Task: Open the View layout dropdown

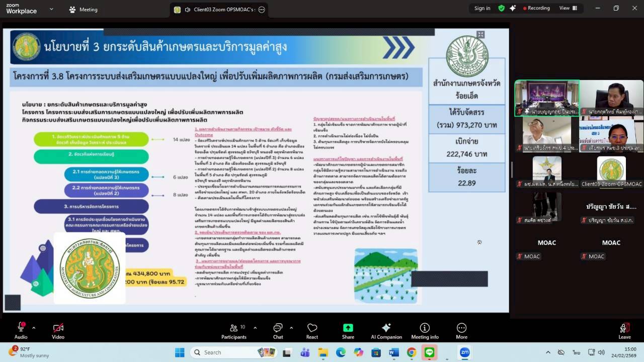Action: coord(569,8)
